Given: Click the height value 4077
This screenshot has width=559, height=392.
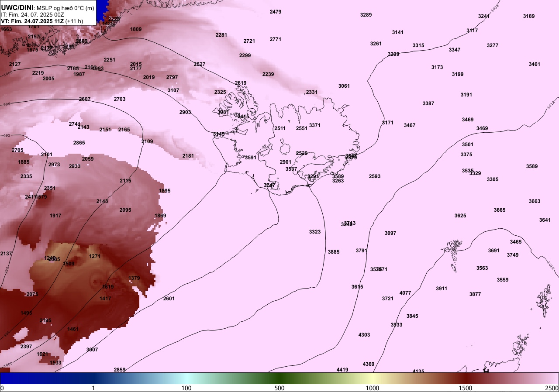Looking at the screenshot, I should click(x=405, y=293).
